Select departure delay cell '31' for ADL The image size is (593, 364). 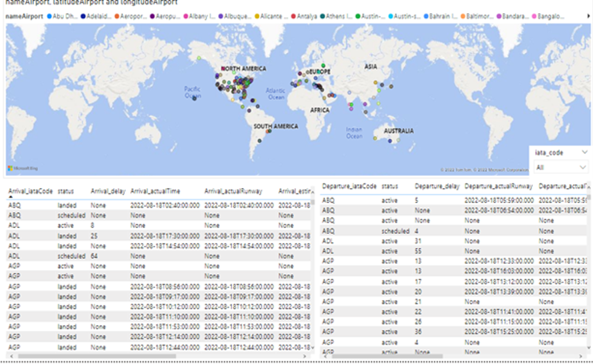click(x=419, y=241)
